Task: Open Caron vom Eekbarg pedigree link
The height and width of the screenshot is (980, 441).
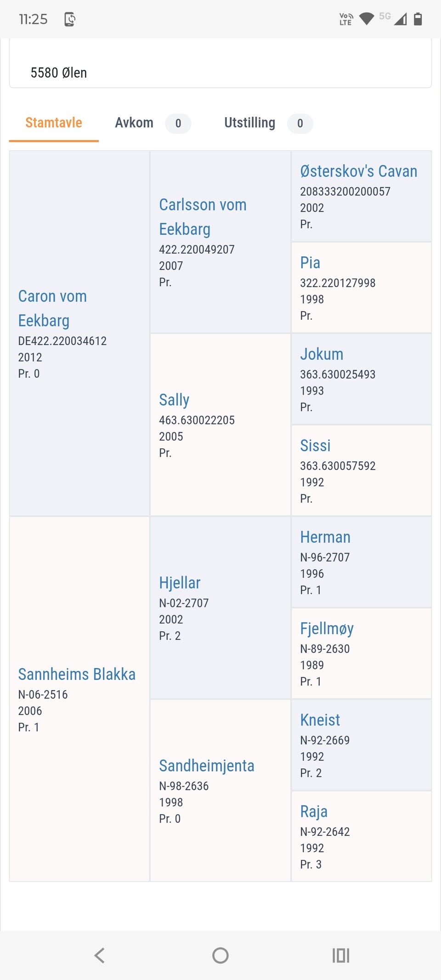Action: 52,308
